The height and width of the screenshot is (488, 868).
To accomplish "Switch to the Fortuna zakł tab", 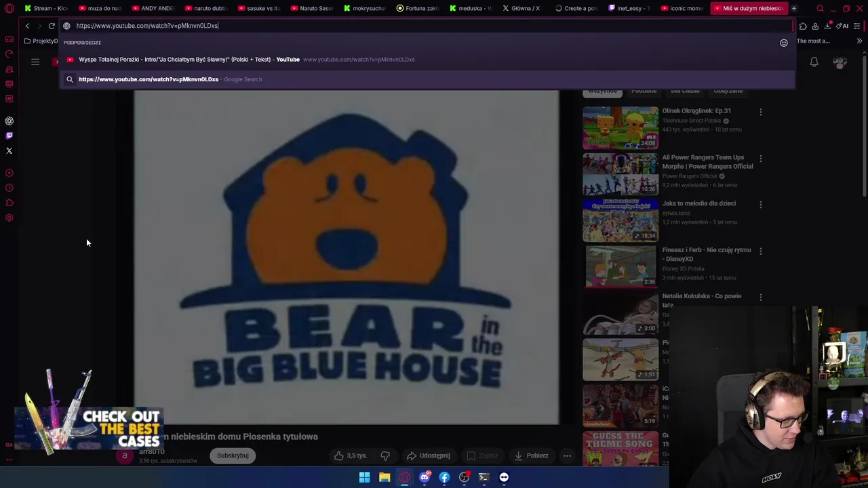I will (x=418, y=8).
